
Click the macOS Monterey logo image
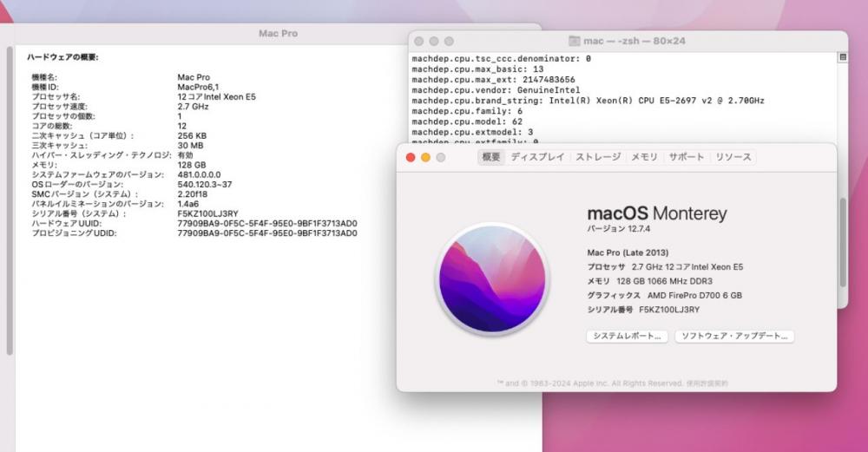coord(492,279)
